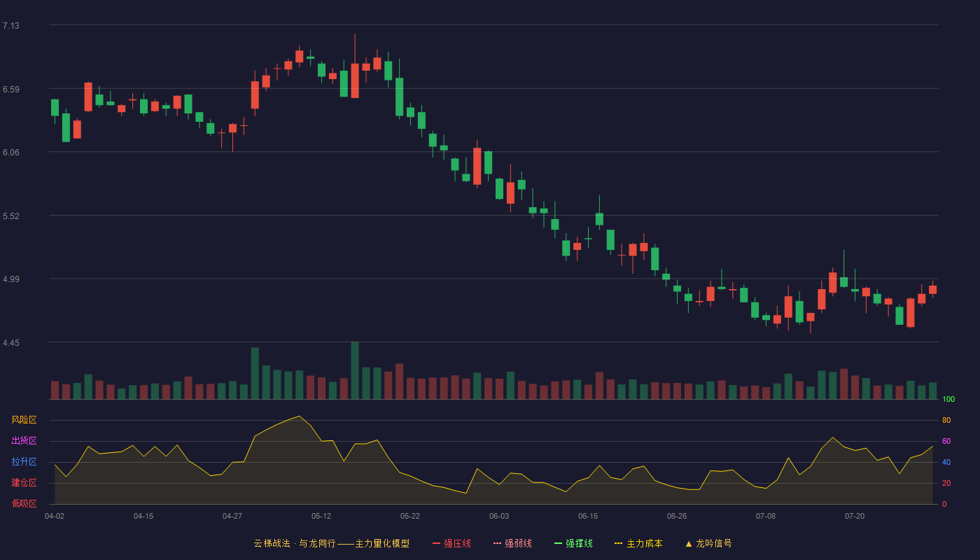980x560 pixels.
Task: Select the 04-27 date label
Action: 232,516
